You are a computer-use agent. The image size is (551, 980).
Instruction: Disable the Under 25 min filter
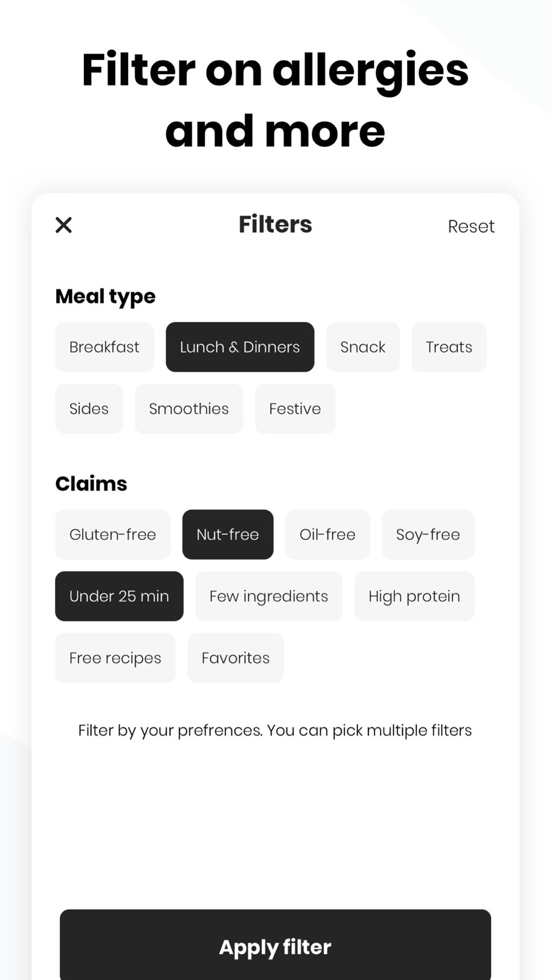tap(119, 596)
